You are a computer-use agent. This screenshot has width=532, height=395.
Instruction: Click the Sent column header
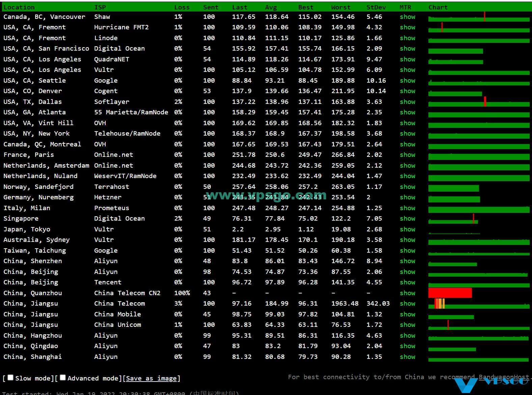(211, 7)
